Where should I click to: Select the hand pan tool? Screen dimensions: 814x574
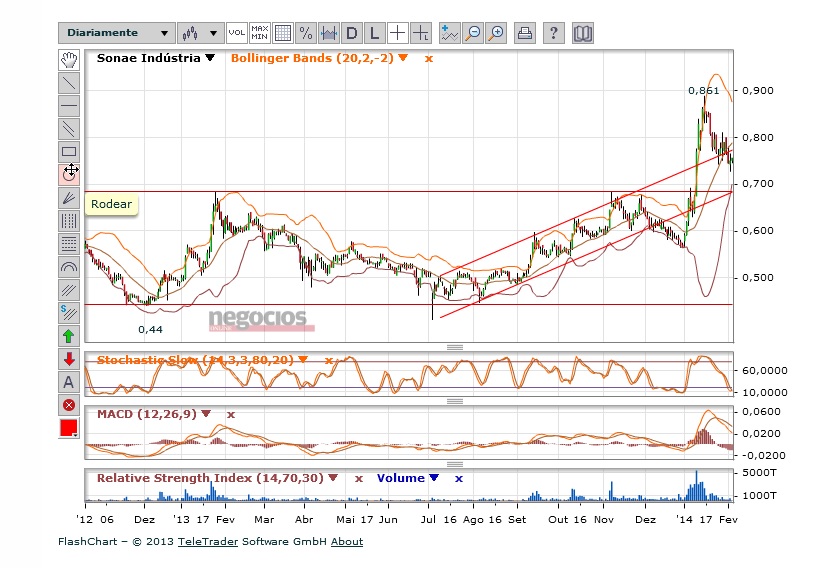point(69,59)
